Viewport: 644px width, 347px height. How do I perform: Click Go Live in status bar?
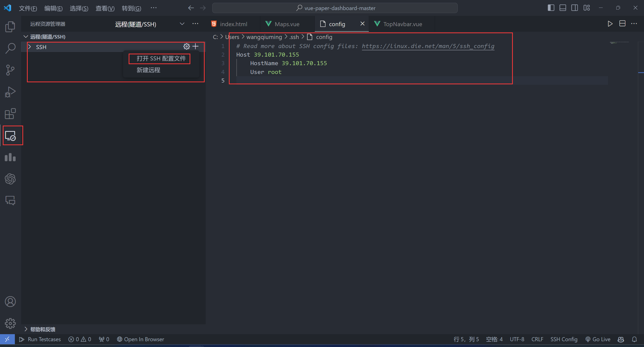click(598, 339)
